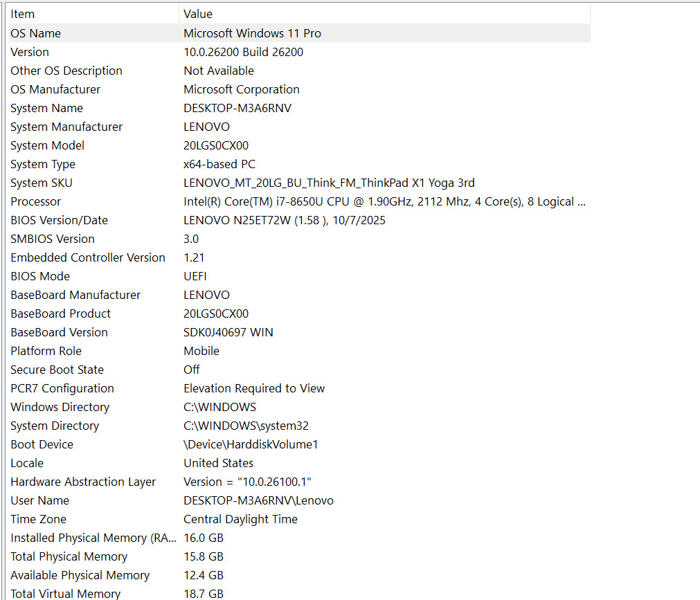Select the Version row label
The image size is (700, 600).
(30, 52)
